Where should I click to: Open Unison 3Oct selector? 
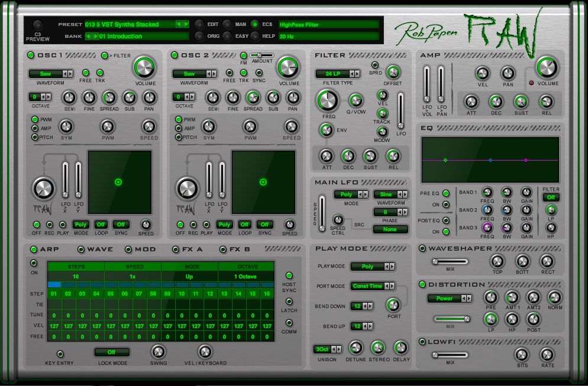(x=327, y=349)
